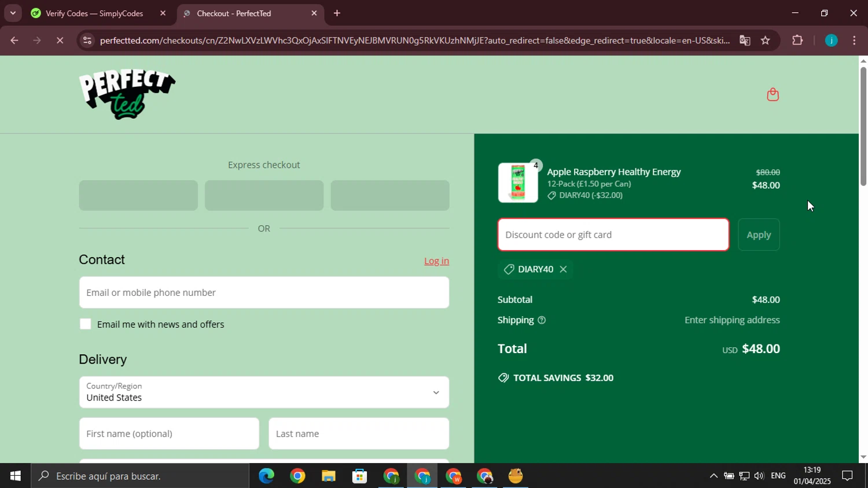Stop loading the page

60,41
